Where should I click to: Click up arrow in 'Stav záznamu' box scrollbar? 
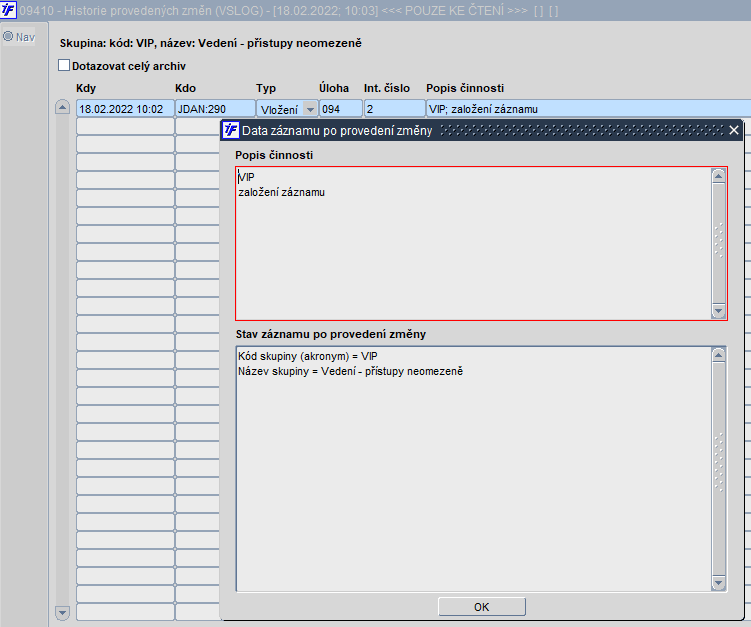coord(718,355)
